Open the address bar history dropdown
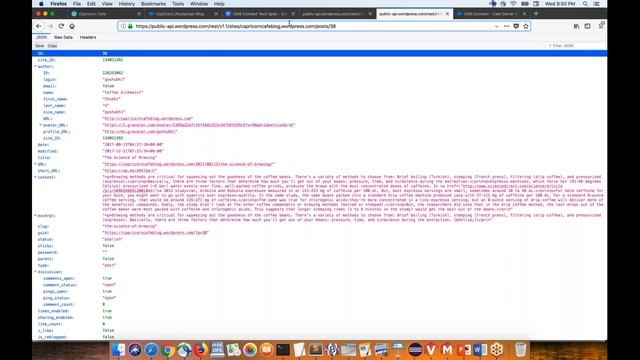This screenshot has height=360, width=640. [496, 26]
